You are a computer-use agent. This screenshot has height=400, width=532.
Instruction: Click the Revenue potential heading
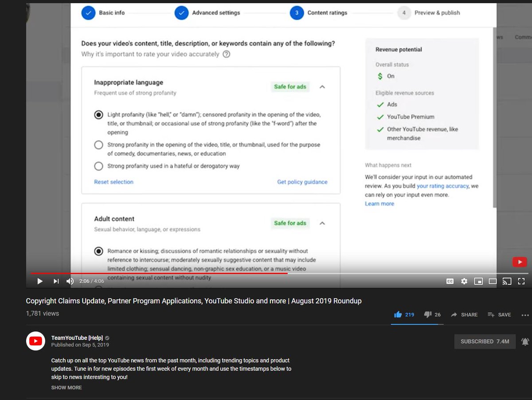pos(399,50)
